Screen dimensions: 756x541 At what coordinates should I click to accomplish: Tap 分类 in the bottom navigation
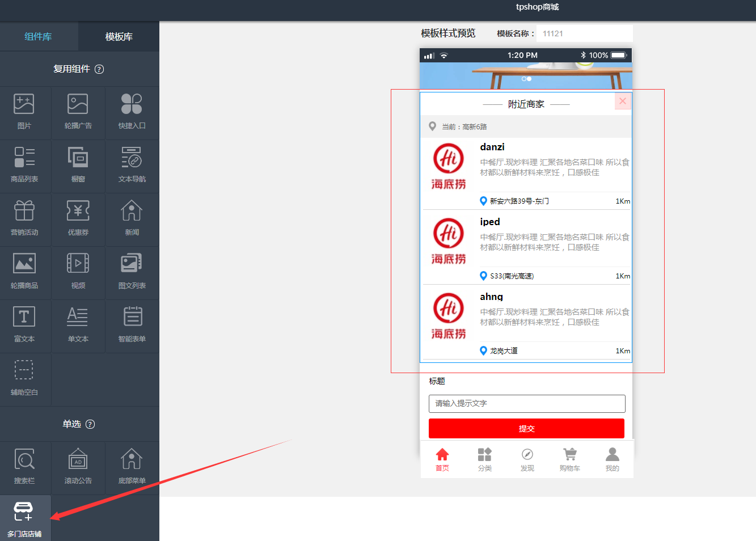(x=484, y=459)
